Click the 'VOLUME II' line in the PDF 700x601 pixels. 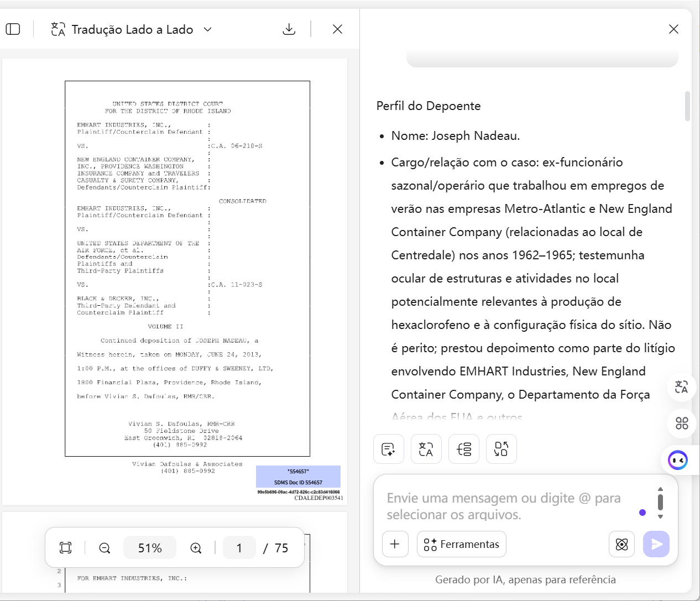click(x=165, y=327)
